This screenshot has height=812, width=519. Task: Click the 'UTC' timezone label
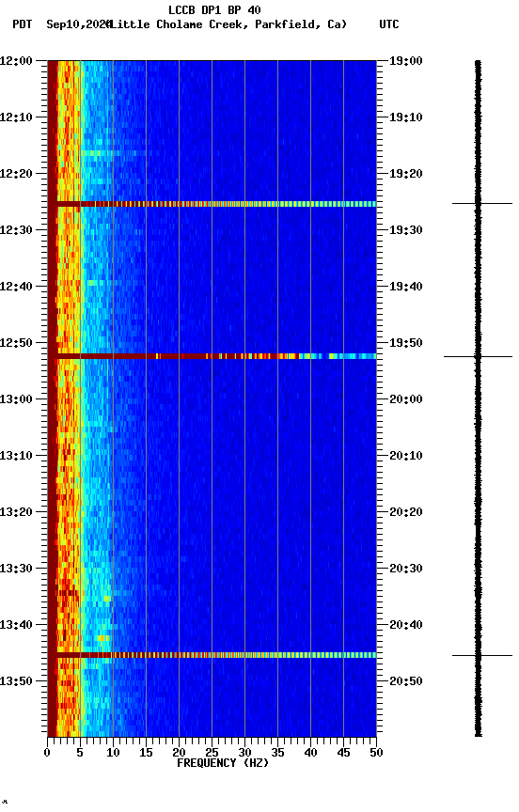pyautogui.click(x=389, y=24)
